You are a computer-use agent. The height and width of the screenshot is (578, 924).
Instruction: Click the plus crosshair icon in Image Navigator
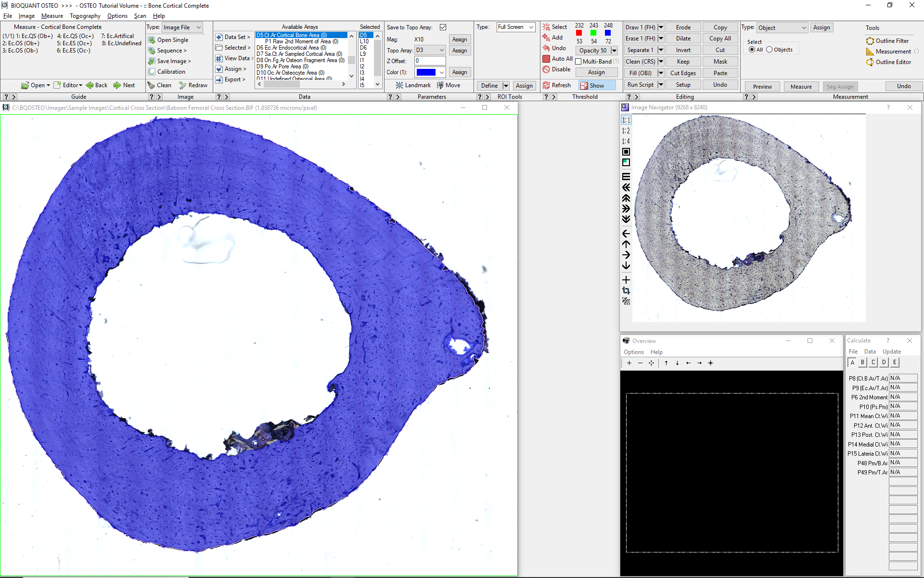click(x=626, y=280)
